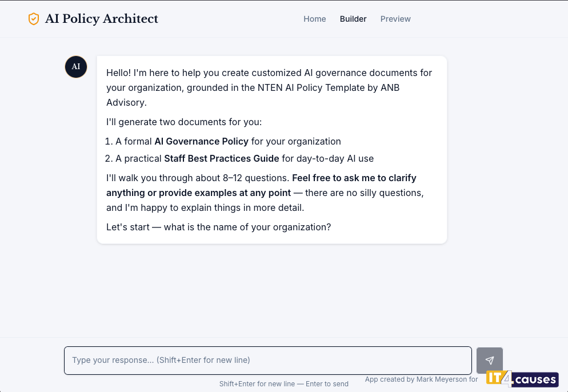This screenshot has height=392, width=568.
Task: Select the Builder nav item
Action: coord(353,19)
